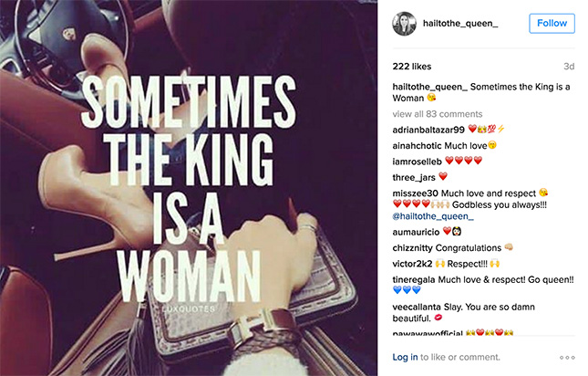The height and width of the screenshot is (376, 588).
Task: Click the Follow button
Action: pyautogui.click(x=552, y=24)
